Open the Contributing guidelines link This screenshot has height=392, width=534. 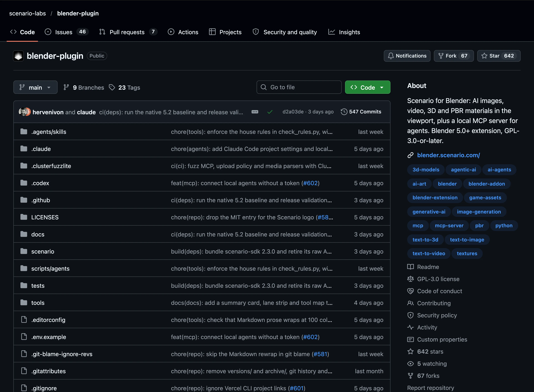click(x=434, y=303)
